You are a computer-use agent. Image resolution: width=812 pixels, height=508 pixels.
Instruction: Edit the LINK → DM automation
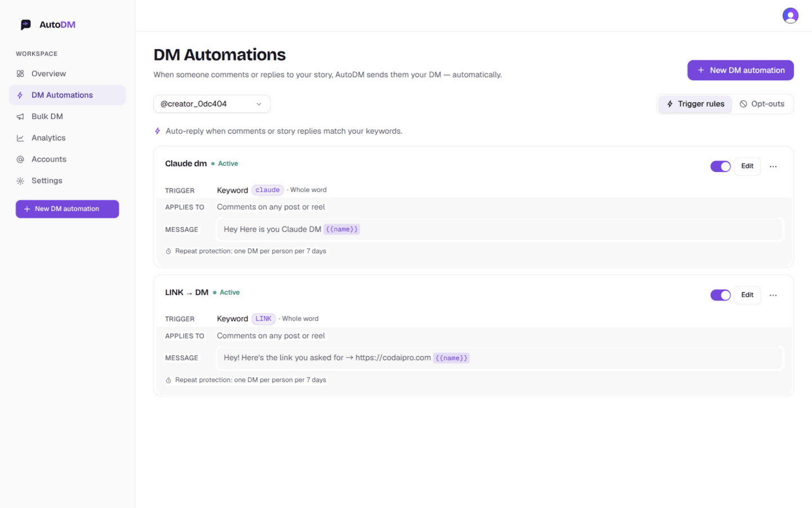(x=747, y=295)
